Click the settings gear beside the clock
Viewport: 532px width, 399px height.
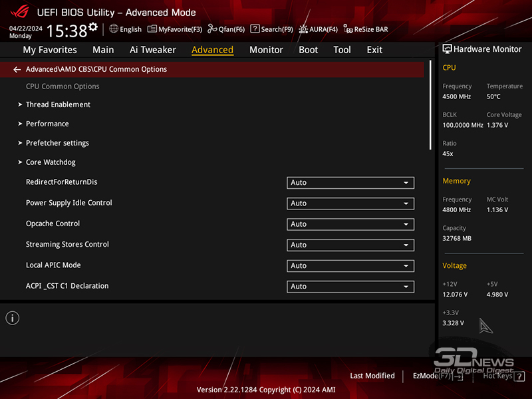tap(93, 27)
